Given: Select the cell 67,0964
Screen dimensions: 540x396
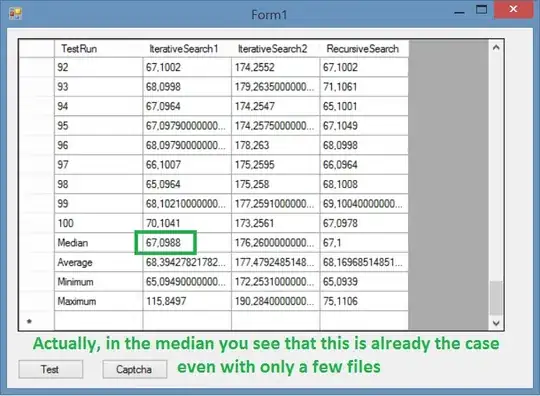Looking at the screenshot, I should (187, 106).
